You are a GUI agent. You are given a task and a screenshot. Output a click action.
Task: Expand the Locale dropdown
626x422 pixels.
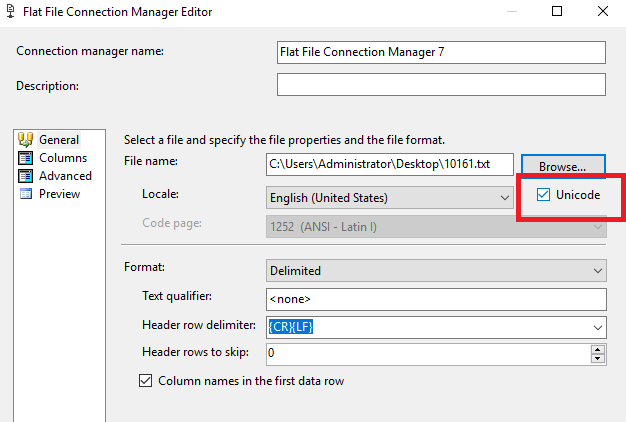pyautogui.click(x=505, y=198)
